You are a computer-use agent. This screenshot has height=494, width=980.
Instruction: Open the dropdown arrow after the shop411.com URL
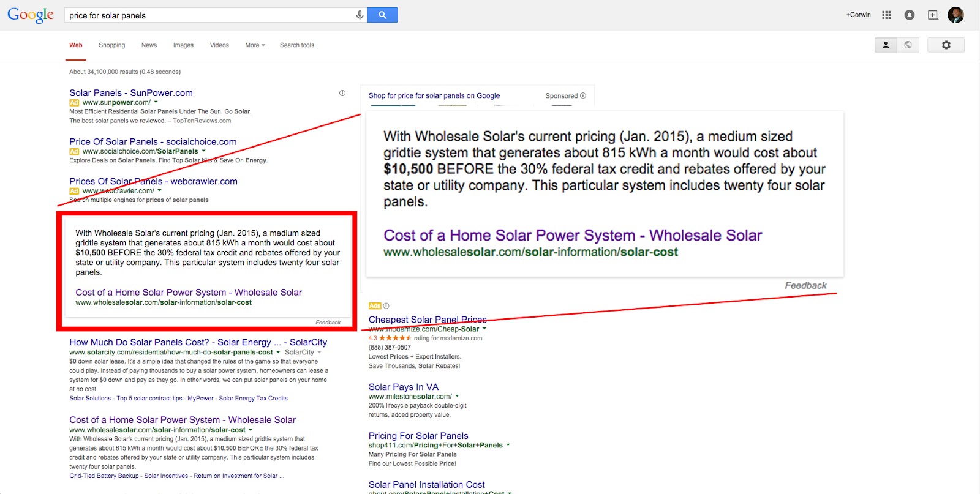(x=508, y=446)
